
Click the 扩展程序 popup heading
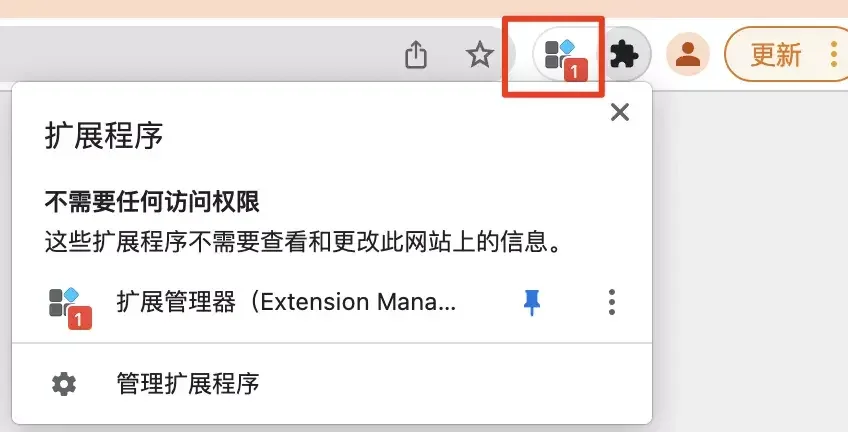(104, 136)
